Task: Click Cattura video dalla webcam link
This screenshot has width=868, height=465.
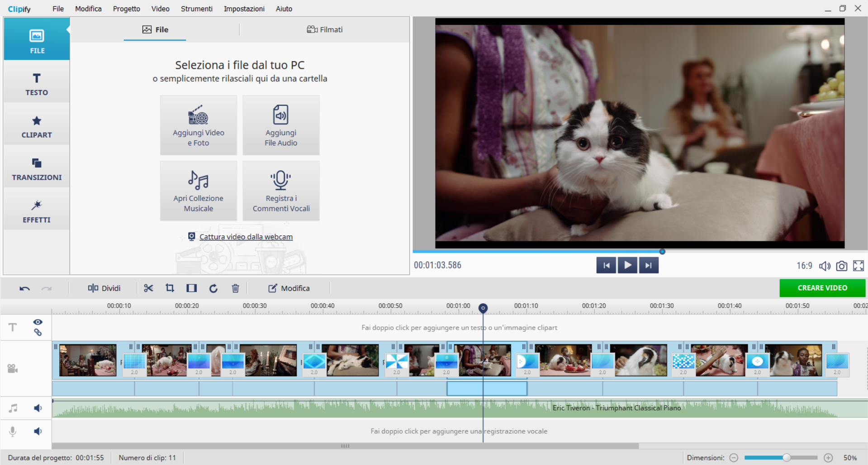Action: click(246, 237)
